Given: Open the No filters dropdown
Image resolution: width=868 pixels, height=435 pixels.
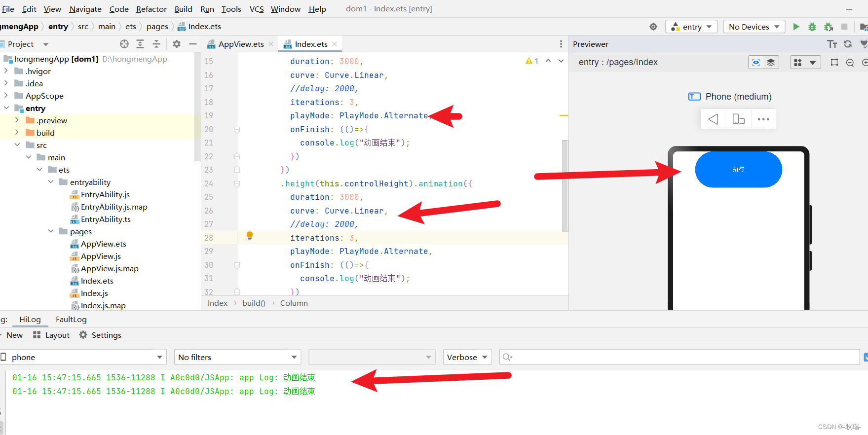Looking at the screenshot, I should pyautogui.click(x=237, y=357).
